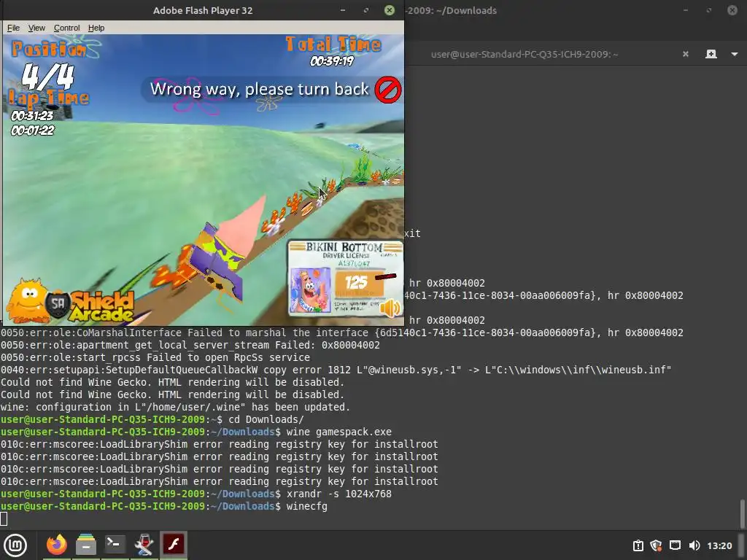Screen dimensions: 747x560
Task: Click the xrandr -s 1024x768 command
Action: click(338, 494)
